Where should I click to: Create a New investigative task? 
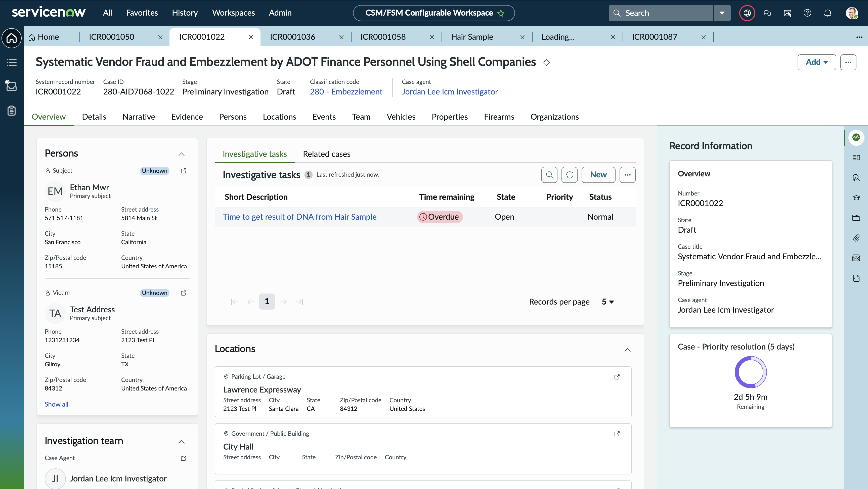(598, 175)
